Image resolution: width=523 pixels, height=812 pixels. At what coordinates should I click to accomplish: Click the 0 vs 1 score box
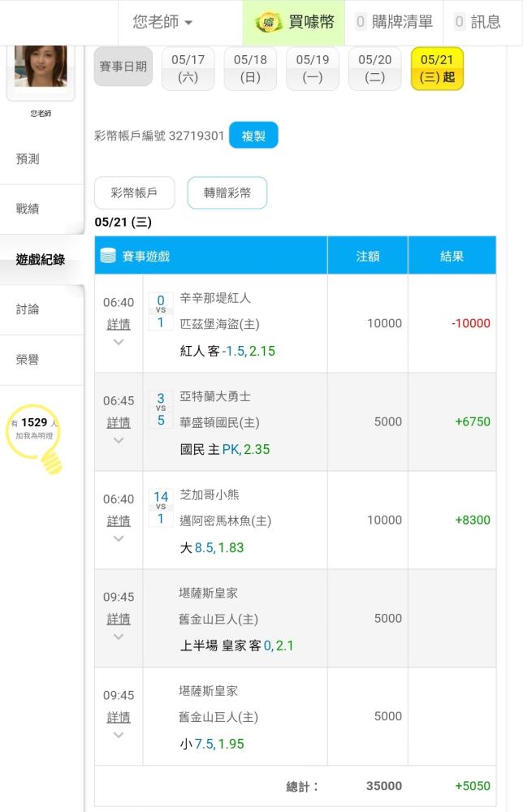coord(161,312)
